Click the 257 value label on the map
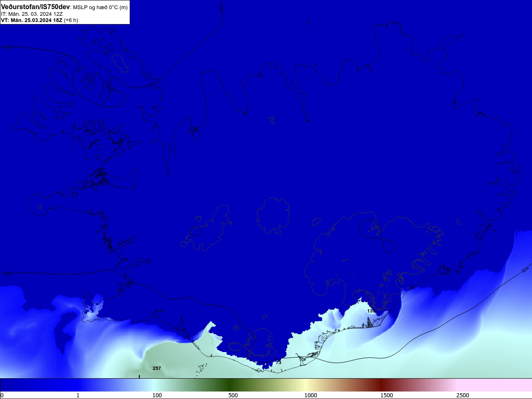 (x=157, y=368)
